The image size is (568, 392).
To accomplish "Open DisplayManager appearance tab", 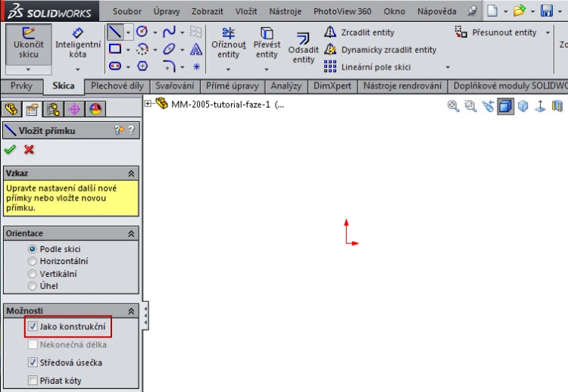I will click(x=95, y=109).
